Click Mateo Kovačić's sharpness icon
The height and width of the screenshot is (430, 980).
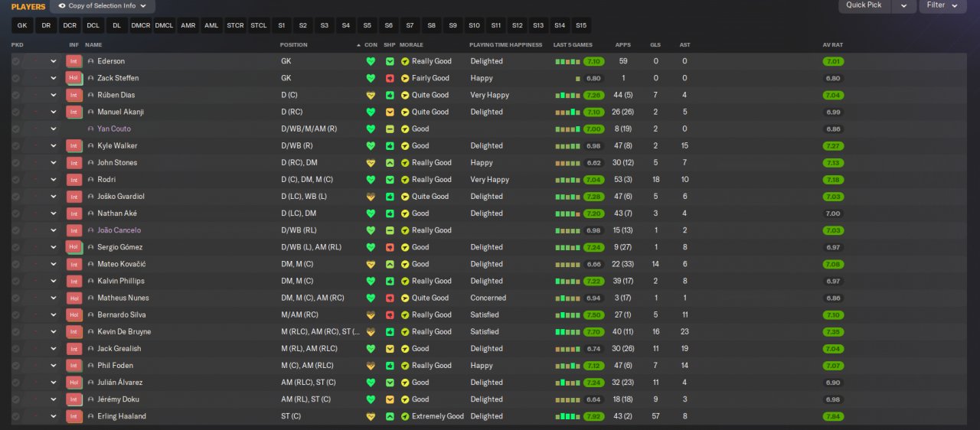coord(390,264)
